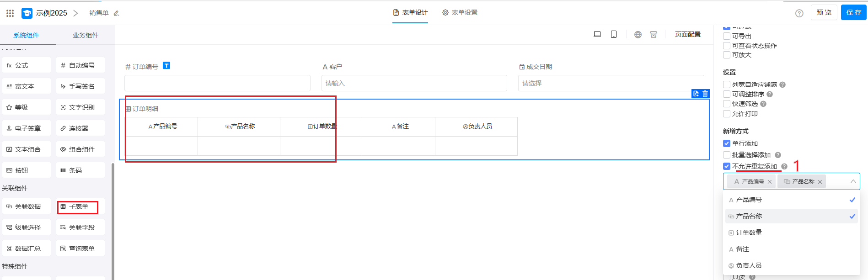
Task: Switch to desktop preview icon
Action: coord(597,34)
